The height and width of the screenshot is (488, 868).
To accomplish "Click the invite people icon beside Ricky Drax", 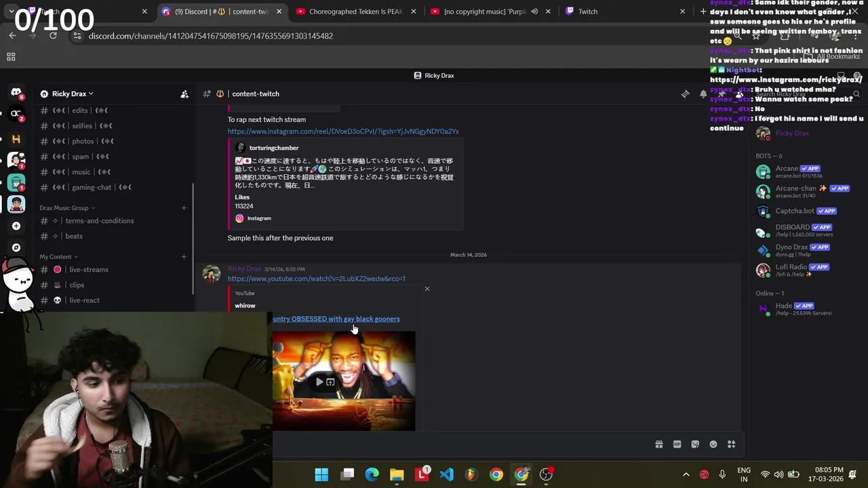I will (x=184, y=94).
